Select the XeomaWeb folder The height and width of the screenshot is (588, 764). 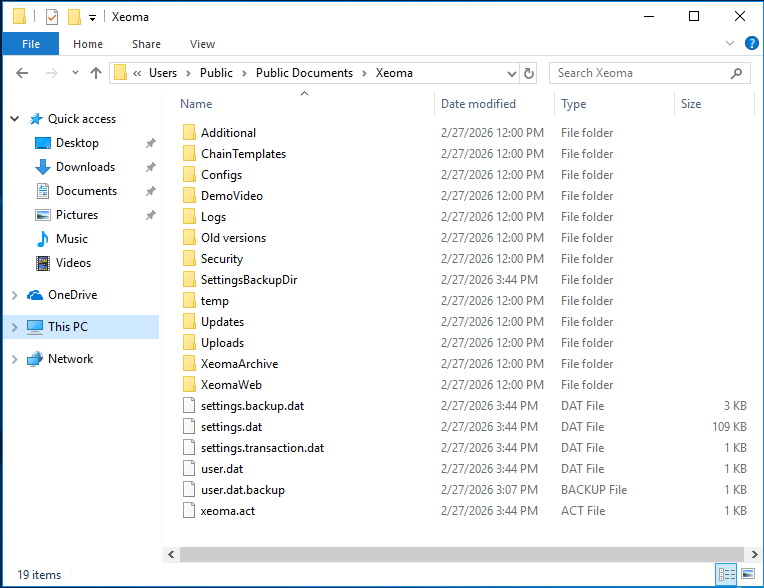click(x=231, y=384)
